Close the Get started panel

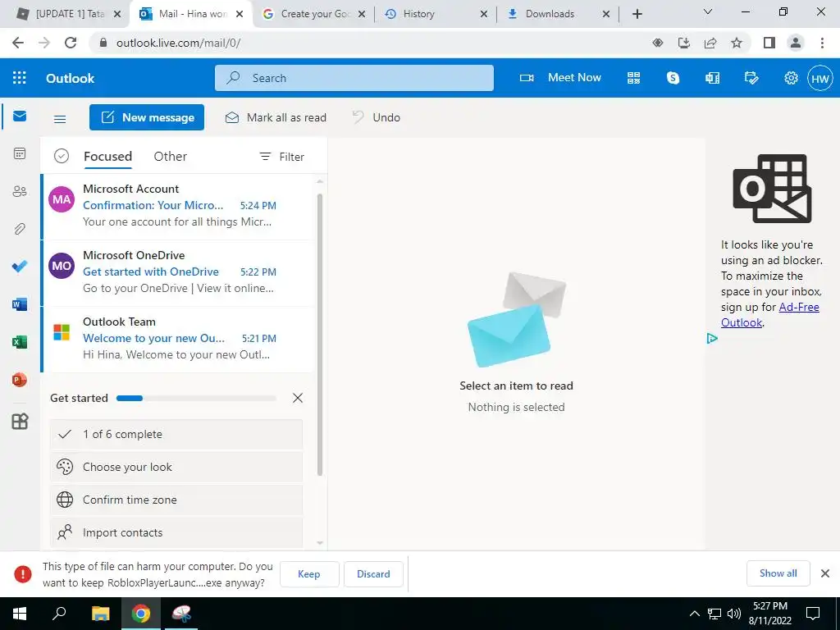[x=298, y=398]
